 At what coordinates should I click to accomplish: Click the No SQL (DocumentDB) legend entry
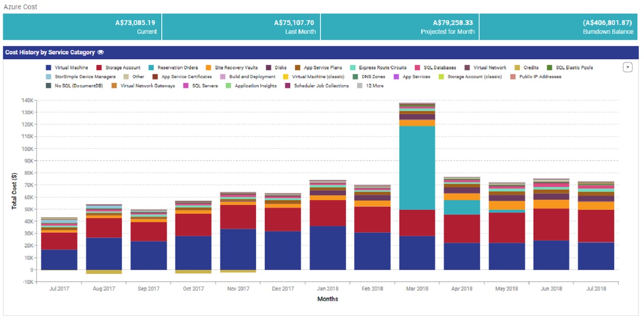[x=75, y=86]
